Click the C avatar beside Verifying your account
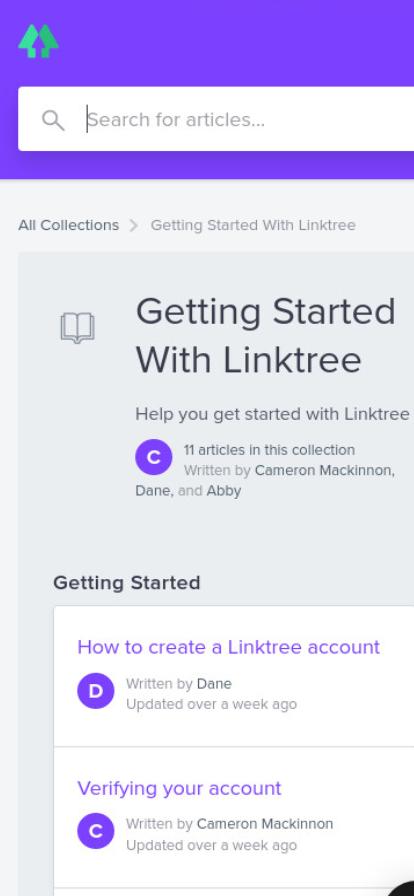Image resolution: width=414 pixels, height=896 pixels. (95, 831)
